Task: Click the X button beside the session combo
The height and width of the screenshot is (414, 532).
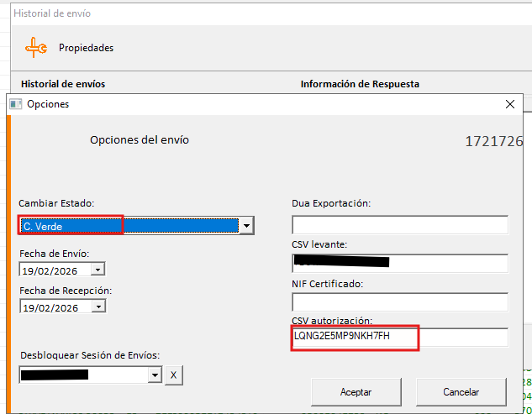Action: pyautogui.click(x=172, y=375)
